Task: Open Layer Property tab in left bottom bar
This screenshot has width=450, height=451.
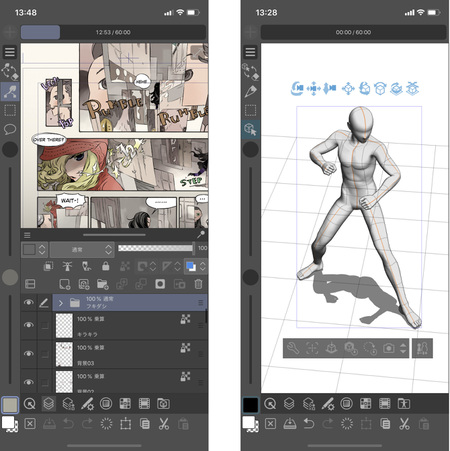Action: pos(68,404)
